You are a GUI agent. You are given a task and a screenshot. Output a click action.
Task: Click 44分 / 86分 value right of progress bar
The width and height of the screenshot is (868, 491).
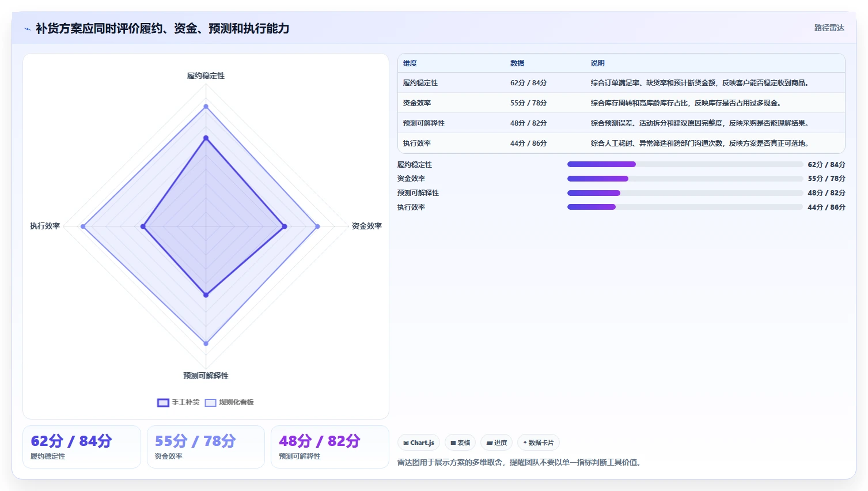click(827, 207)
